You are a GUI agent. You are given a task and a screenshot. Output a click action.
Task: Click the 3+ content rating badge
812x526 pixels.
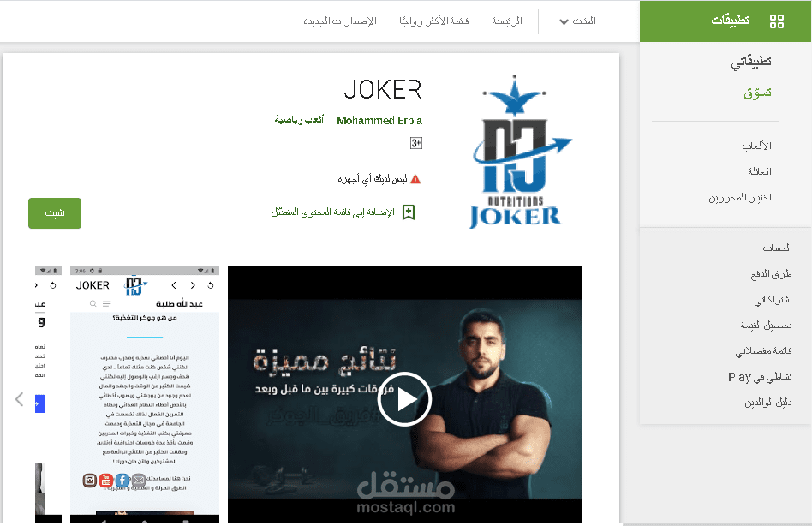click(416, 143)
